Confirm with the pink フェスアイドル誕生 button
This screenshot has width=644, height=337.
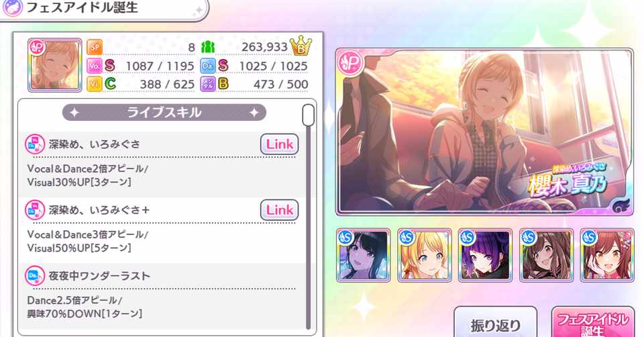point(592,322)
